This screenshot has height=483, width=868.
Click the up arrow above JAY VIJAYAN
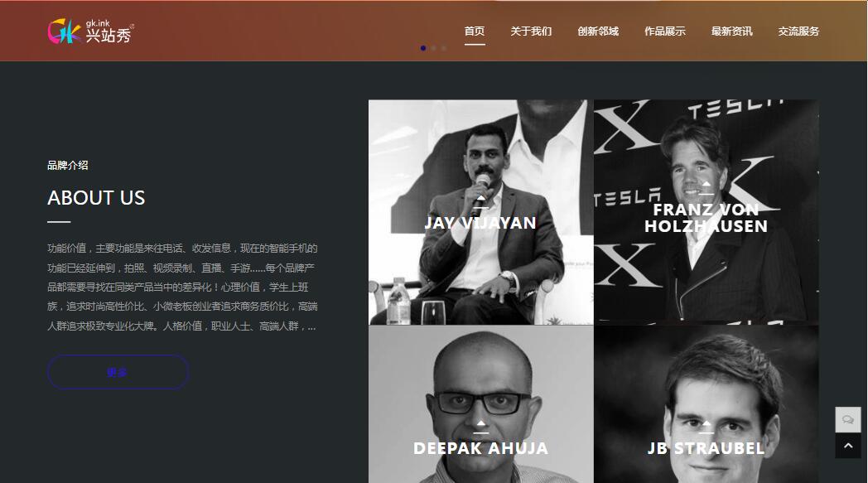tap(480, 198)
